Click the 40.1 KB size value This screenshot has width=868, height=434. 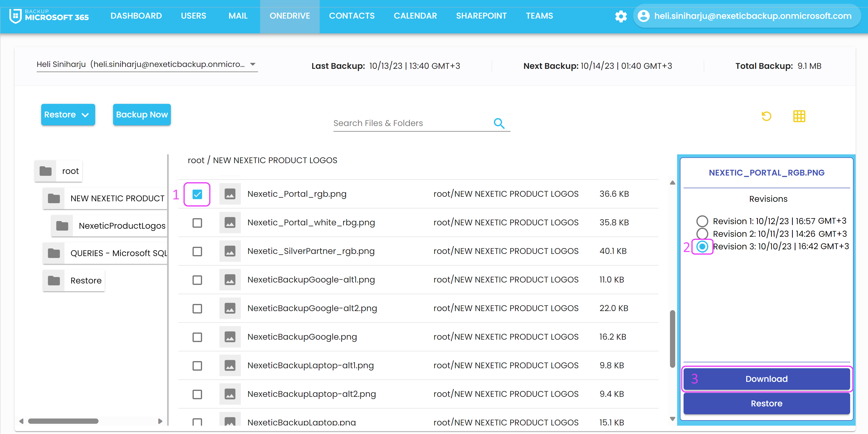click(x=613, y=251)
